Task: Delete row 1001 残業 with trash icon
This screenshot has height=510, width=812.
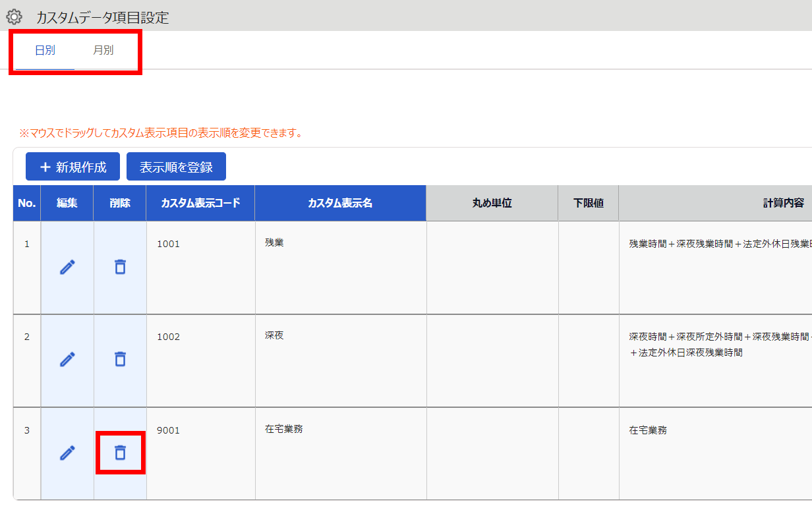Action: point(120,267)
